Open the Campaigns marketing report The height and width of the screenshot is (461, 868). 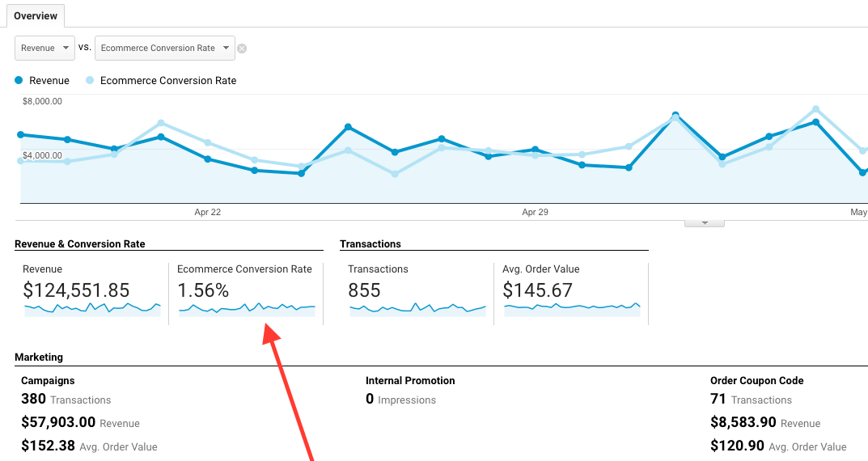pos(48,380)
